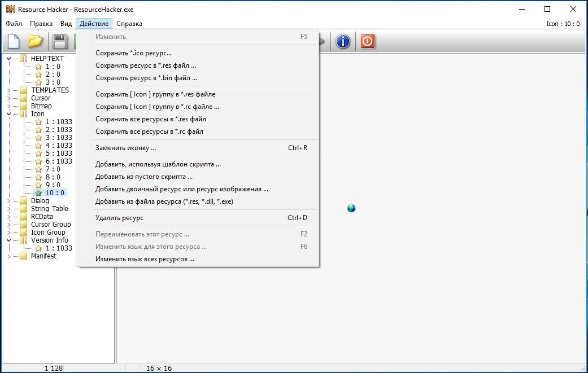Expand the String Table tree node
Screen dimensions: 588x373
click(x=8, y=209)
